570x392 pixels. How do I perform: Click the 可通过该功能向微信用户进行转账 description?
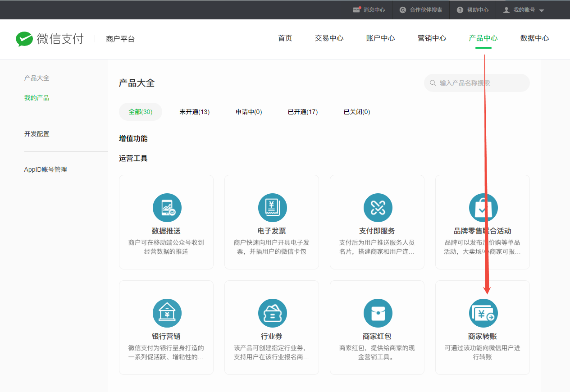483,352
